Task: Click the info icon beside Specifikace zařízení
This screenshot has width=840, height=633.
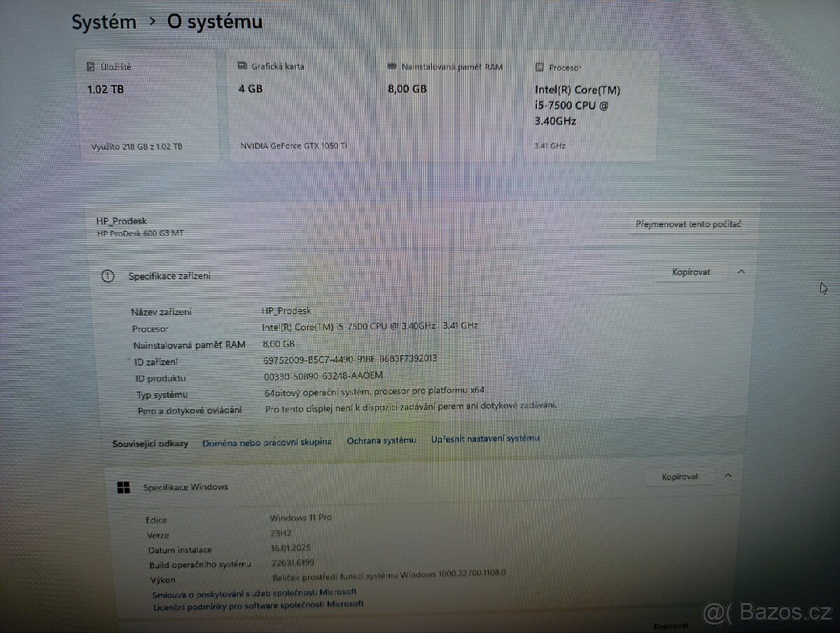Action: (x=108, y=276)
